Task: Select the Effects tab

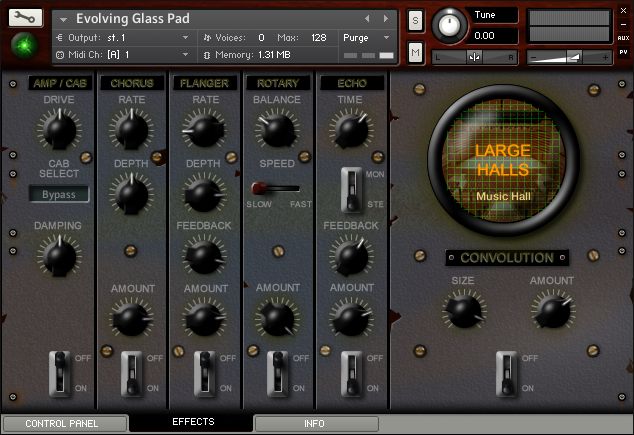Action: click(x=193, y=422)
